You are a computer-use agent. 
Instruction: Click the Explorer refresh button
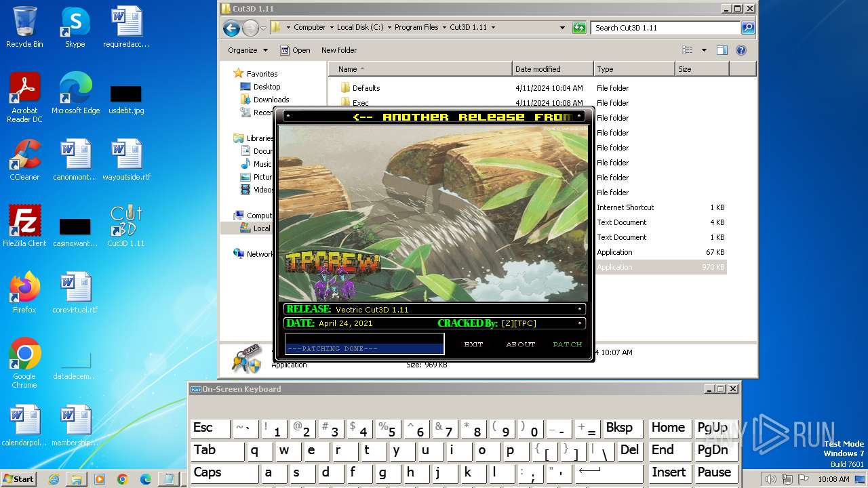click(x=579, y=28)
